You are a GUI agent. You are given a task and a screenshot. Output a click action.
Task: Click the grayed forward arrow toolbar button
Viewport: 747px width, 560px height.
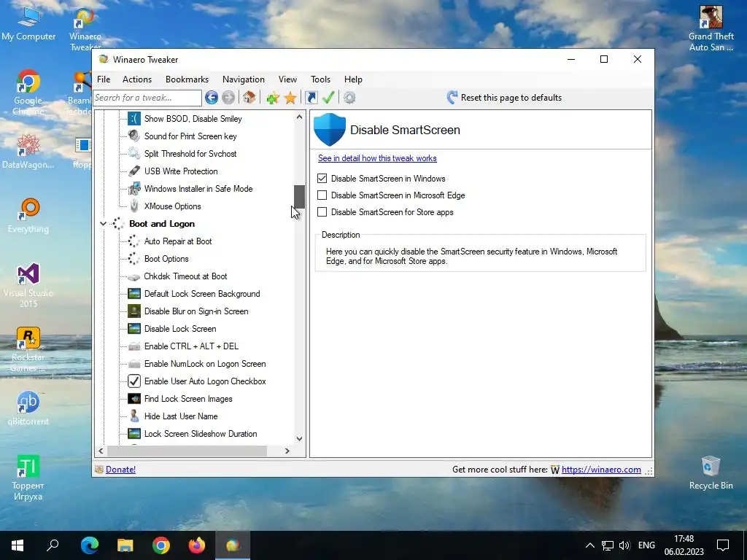pyautogui.click(x=228, y=98)
